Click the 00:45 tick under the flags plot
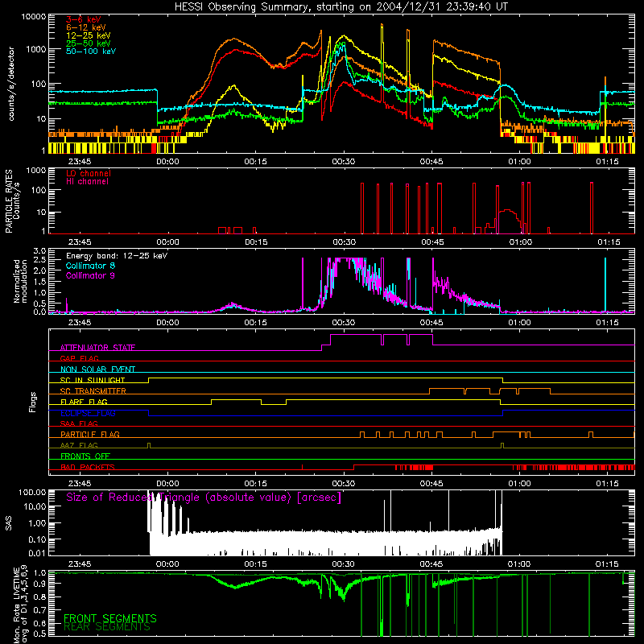The height and width of the screenshot is (644, 644). pos(431,484)
